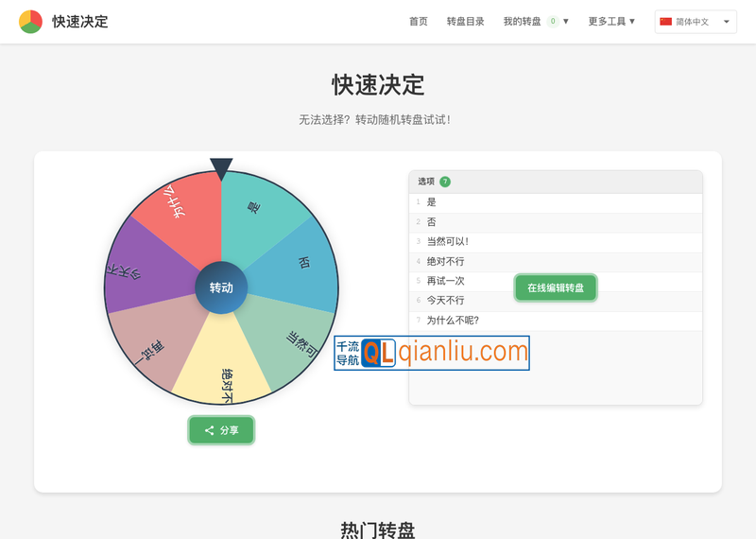This screenshot has height=539, width=756.
Task: Click the Chinese flag icon
Action: click(x=666, y=22)
